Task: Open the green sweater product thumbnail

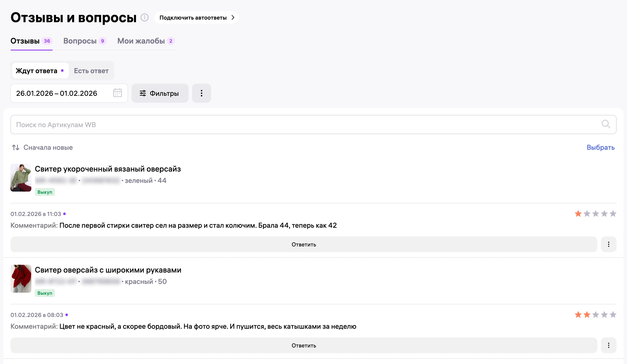Action: tap(21, 178)
